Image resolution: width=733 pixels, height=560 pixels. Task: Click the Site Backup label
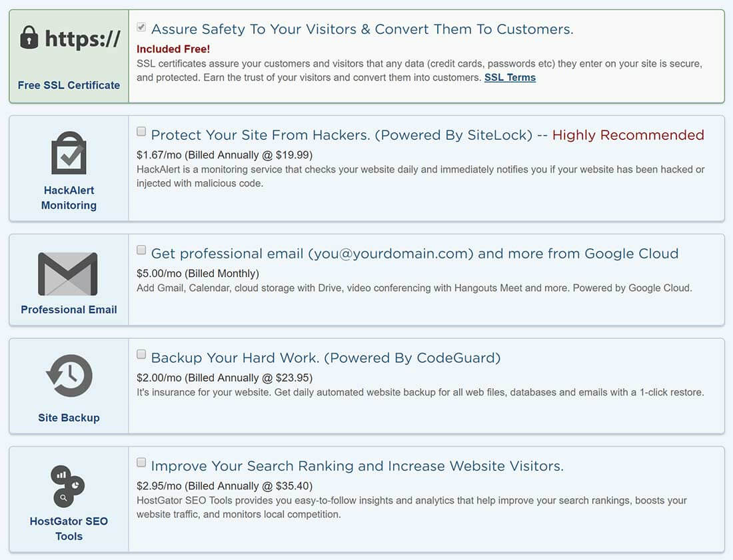coord(69,418)
